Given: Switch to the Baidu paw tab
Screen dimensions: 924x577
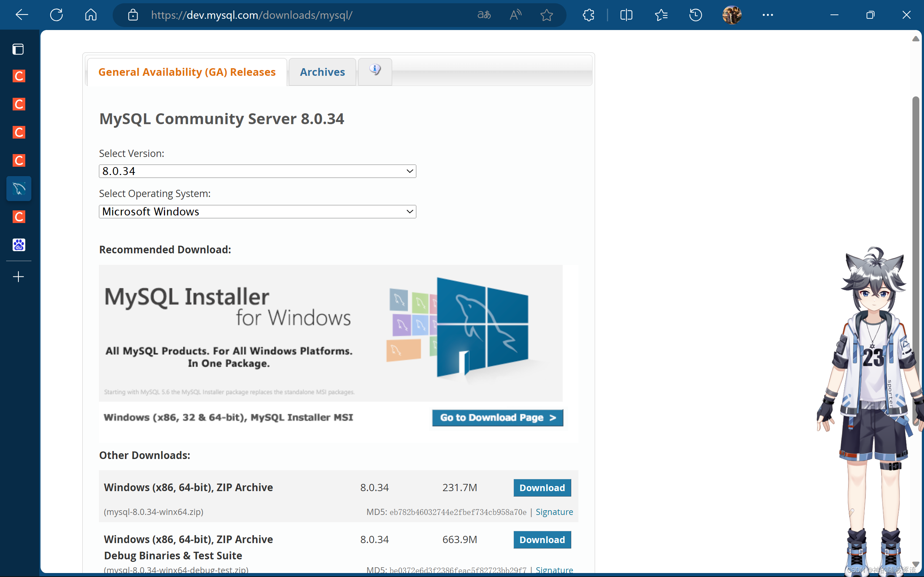Looking at the screenshot, I should (x=19, y=245).
